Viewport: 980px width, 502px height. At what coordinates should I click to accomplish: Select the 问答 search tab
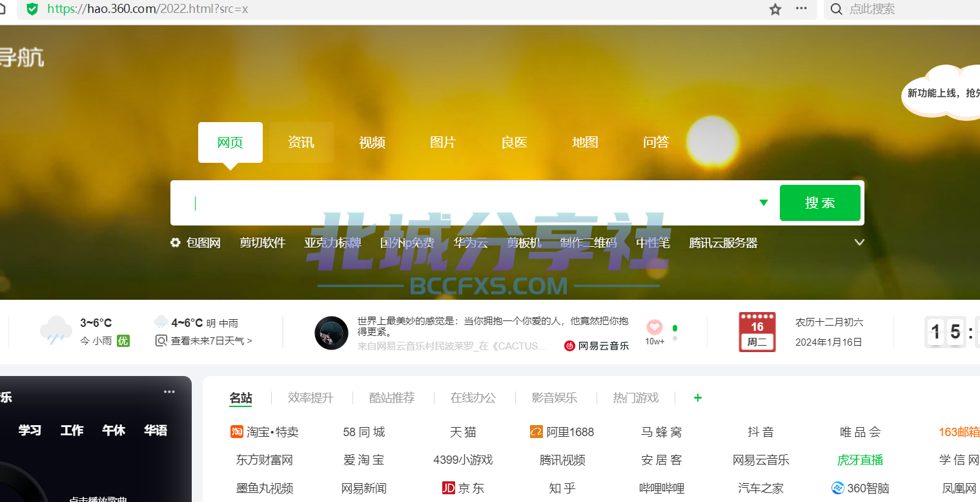click(657, 142)
